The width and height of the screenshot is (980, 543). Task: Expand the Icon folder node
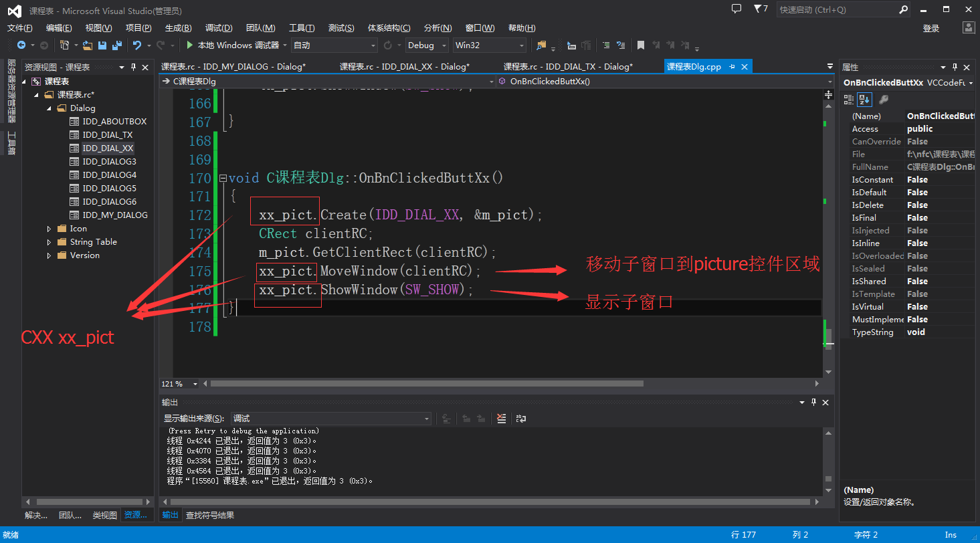pyautogui.click(x=49, y=228)
